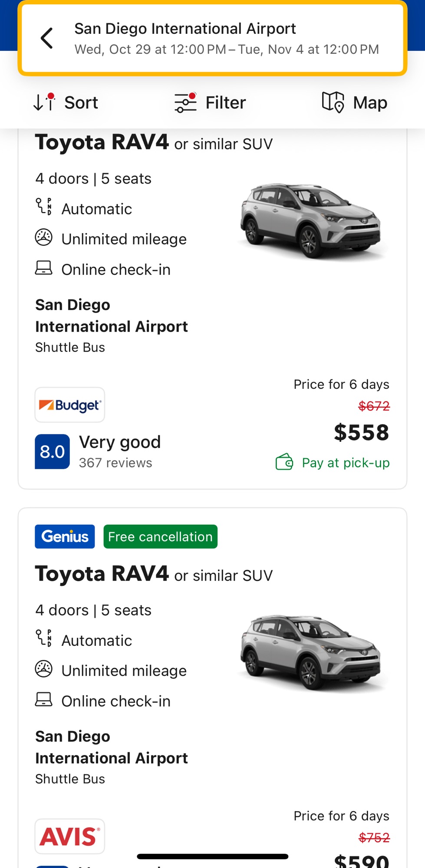Tap the Automatic transmission icon in Budget card
The width and height of the screenshot is (425, 868).
(x=43, y=207)
